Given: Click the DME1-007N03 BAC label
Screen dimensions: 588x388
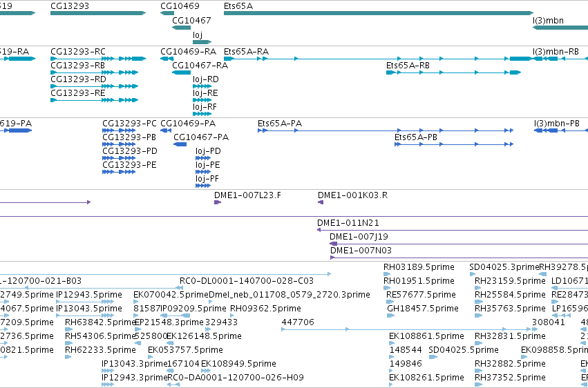Looking at the screenshot, I should (x=361, y=251).
